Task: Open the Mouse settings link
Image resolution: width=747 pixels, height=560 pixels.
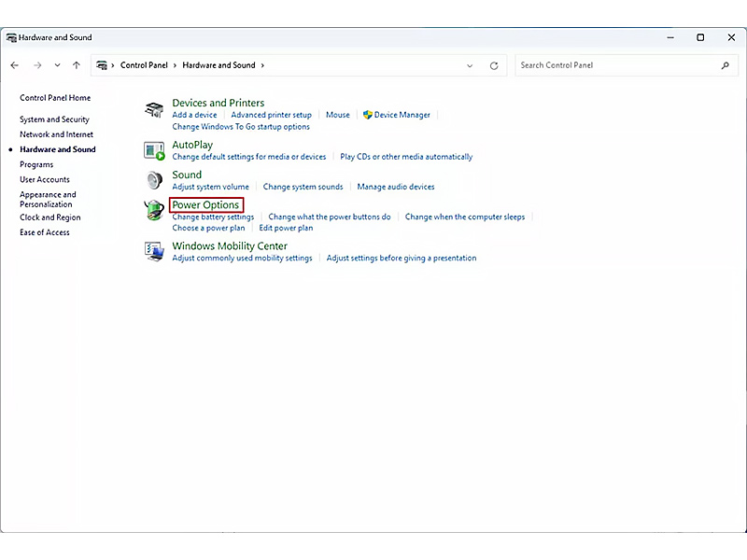Action: point(338,115)
